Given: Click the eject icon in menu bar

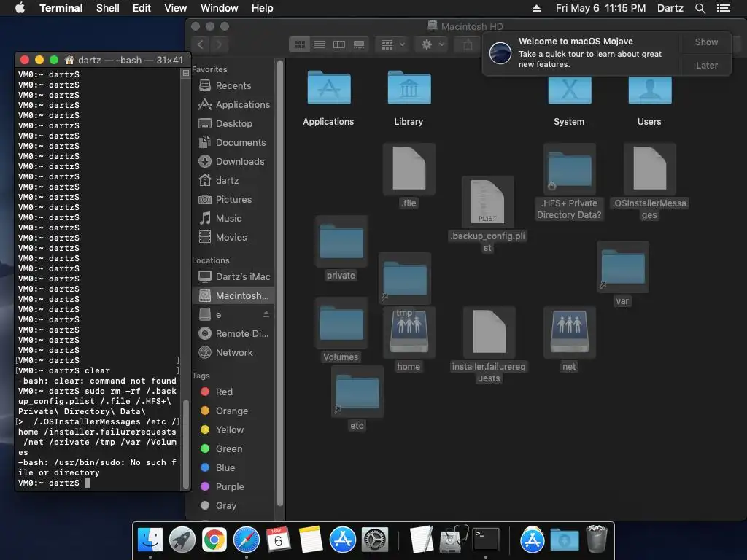Looking at the screenshot, I should [536, 8].
